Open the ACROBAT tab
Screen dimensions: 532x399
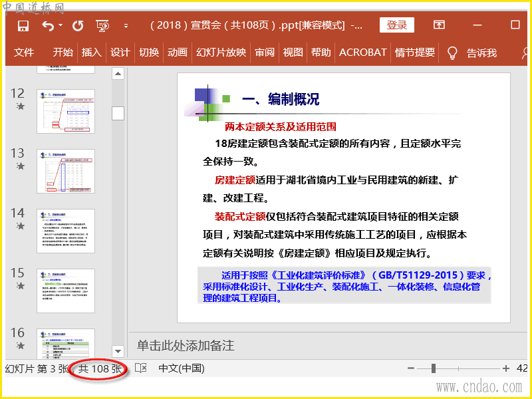pyautogui.click(x=362, y=53)
